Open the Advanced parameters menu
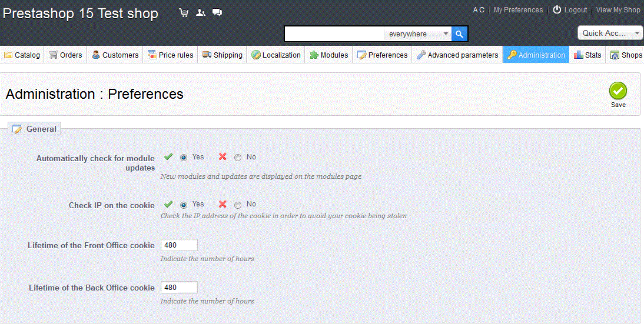This screenshot has height=327, width=644. (457, 55)
